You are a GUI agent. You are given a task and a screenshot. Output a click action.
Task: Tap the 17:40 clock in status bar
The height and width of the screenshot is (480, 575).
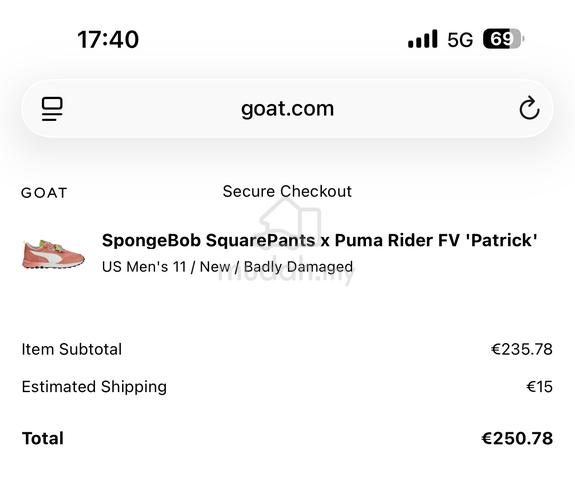[x=108, y=39]
